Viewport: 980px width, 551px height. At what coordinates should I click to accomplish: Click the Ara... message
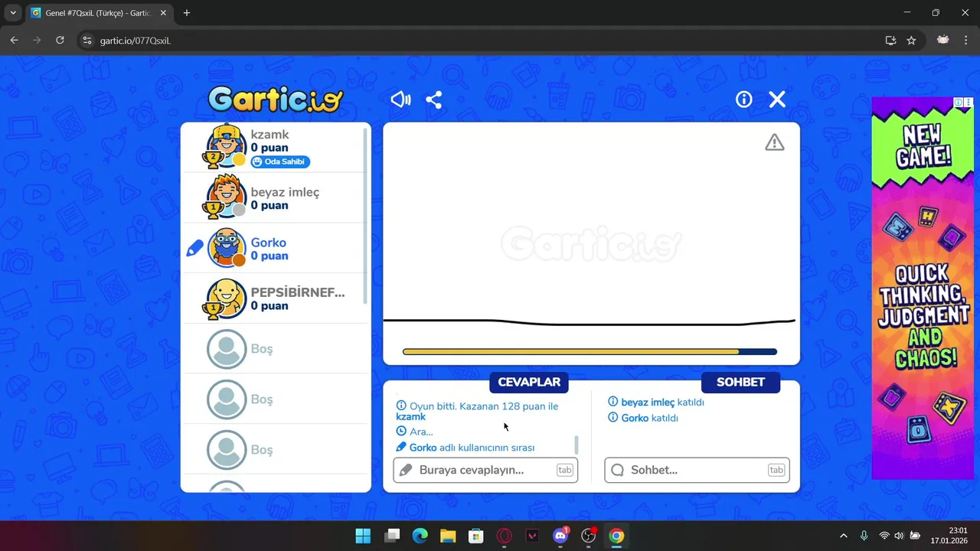[414, 432]
